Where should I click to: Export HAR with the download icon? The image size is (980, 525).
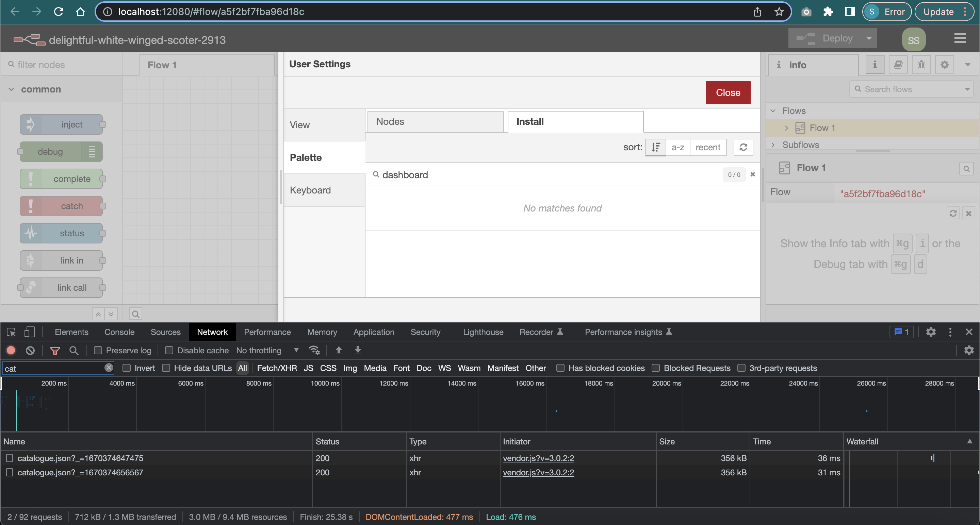tap(358, 350)
